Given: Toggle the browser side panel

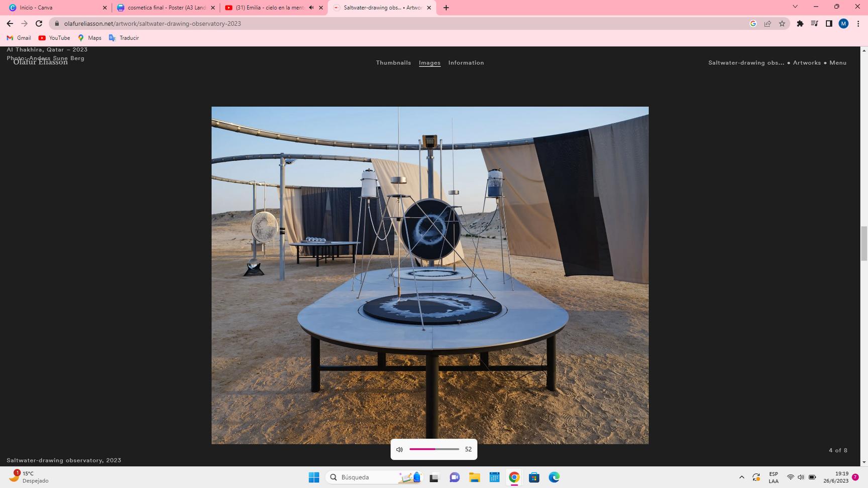Looking at the screenshot, I should click(829, 24).
